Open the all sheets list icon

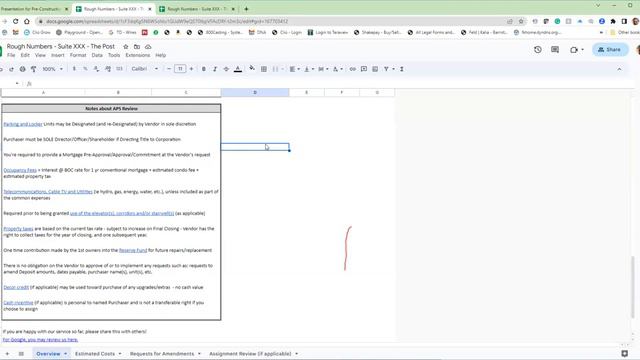[21, 353]
